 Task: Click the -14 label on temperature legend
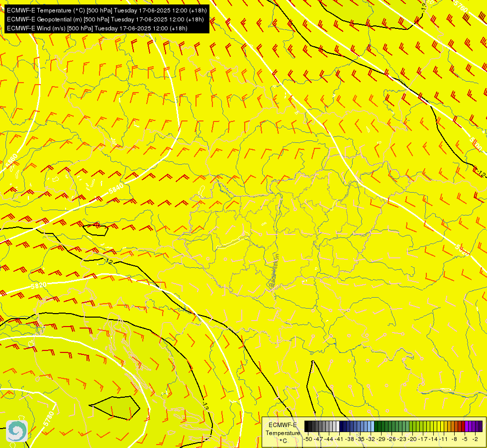pos(433,439)
